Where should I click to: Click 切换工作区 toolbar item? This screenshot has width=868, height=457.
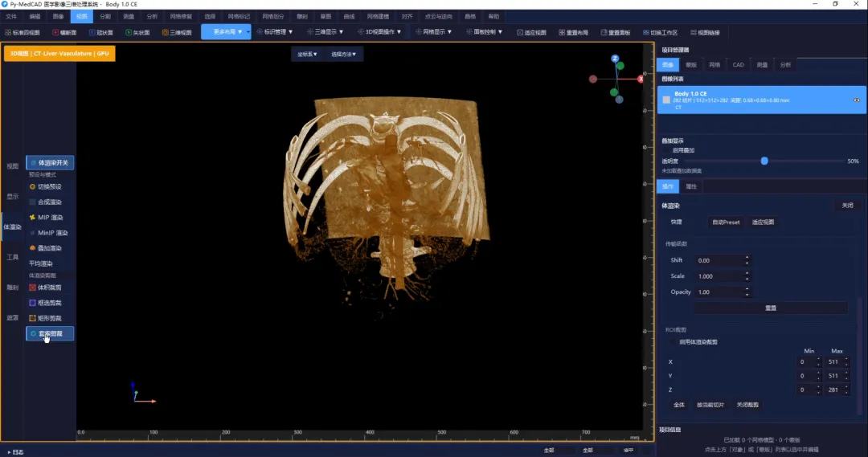tap(660, 33)
